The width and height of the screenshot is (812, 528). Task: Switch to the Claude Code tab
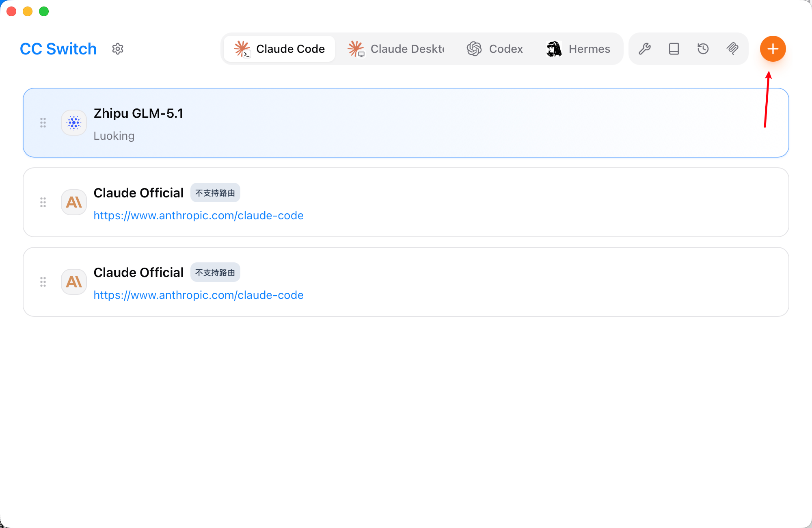279,49
